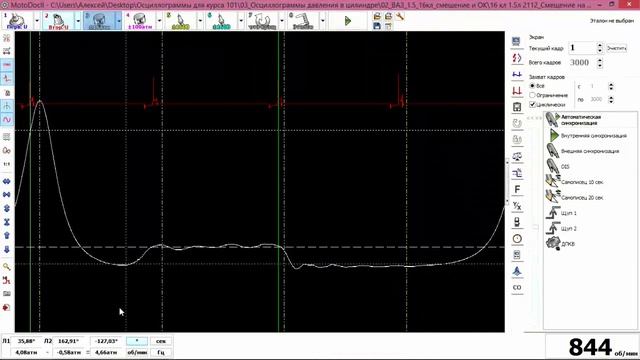This screenshot has width=640, height=360.
Task: Open channel 6 probe dropdown arrow
Action: click(x=241, y=21)
